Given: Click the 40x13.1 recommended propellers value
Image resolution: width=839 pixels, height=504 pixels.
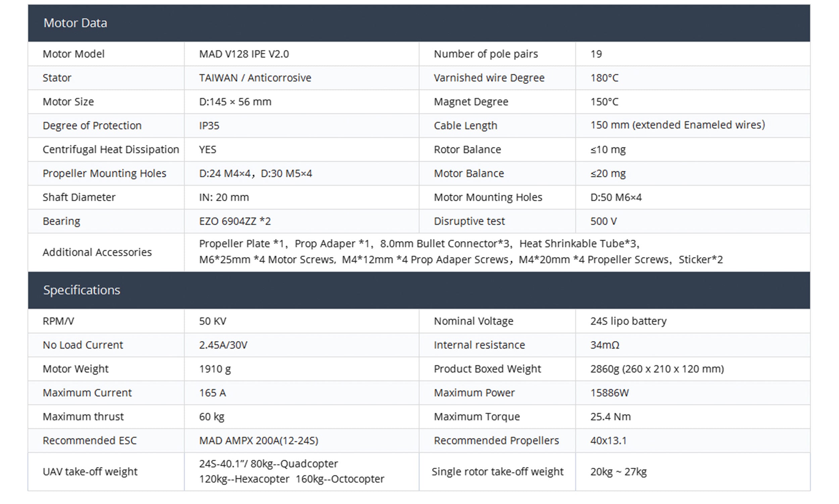Looking at the screenshot, I should pos(608,441).
